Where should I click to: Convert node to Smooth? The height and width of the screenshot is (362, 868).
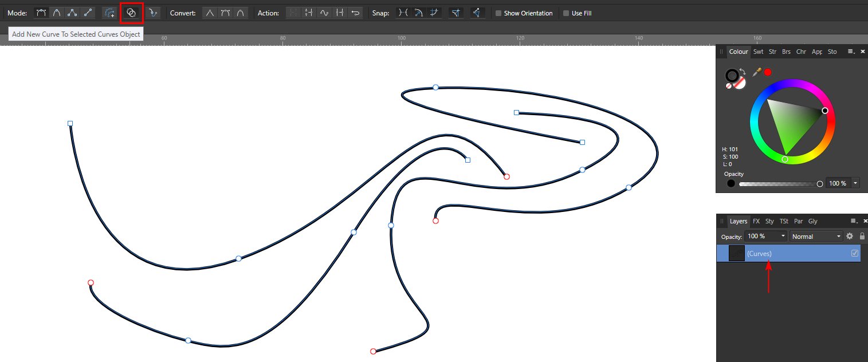(225, 13)
